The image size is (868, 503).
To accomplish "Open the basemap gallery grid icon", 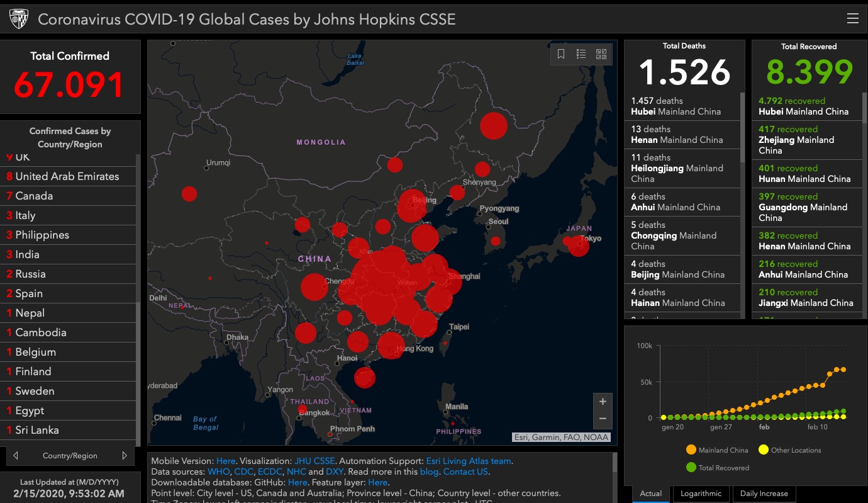I will coord(601,54).
